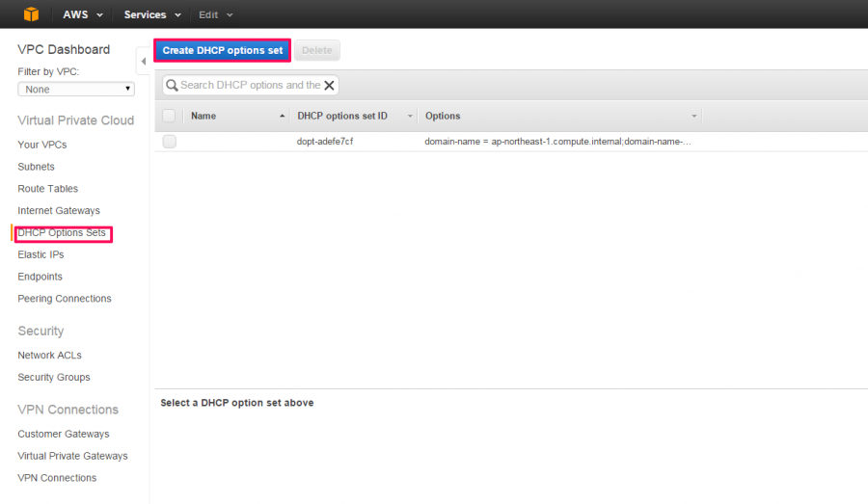
Task: Click the AWS orange cube logo
Action: click(x=32, y=13)
